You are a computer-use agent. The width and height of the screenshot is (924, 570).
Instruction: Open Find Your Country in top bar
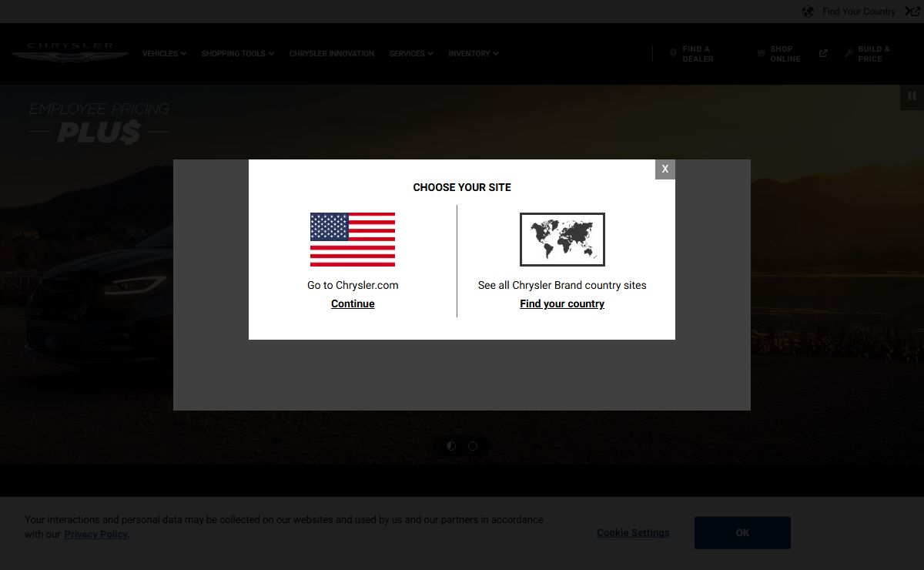[859, 12]
